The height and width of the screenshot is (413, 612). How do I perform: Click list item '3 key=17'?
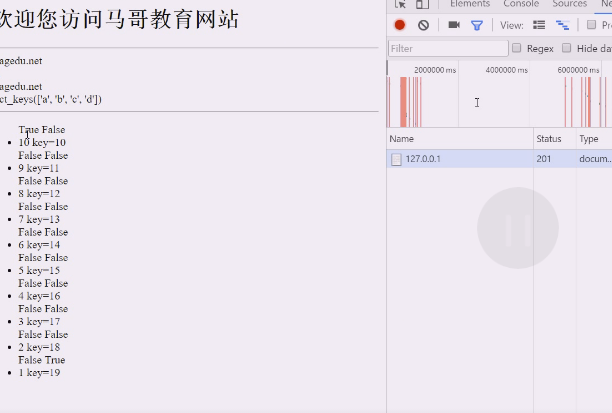(x=39, y=322)
